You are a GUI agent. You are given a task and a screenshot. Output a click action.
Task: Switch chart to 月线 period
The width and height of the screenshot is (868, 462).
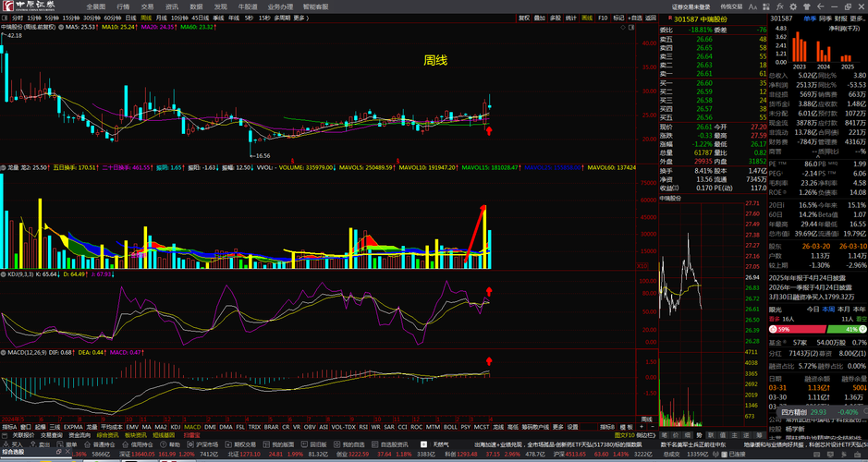tap(161, 18)
